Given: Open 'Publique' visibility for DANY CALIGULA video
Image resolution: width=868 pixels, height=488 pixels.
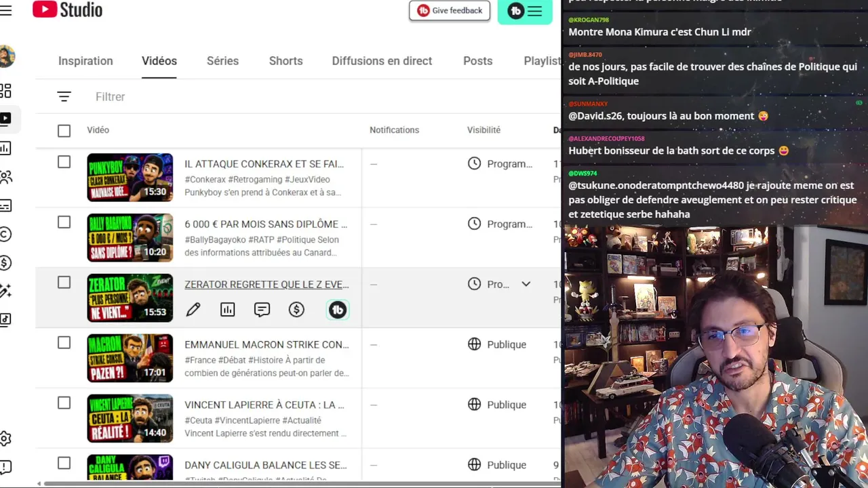Looking at the screenshot, I should [x=507, y=465].
